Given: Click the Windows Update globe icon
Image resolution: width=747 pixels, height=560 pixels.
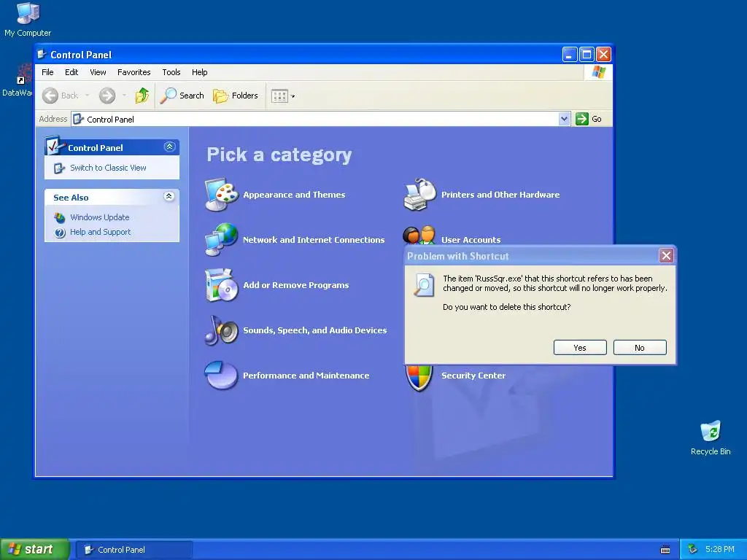Looking at the screenshot, I should (x=60, y=217).
